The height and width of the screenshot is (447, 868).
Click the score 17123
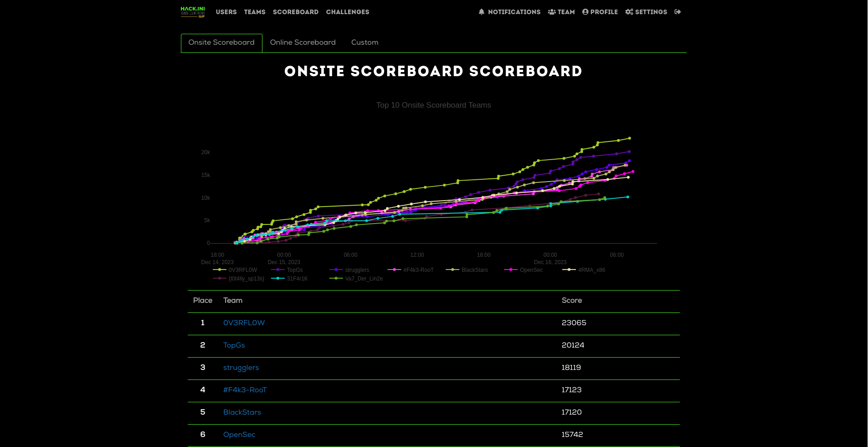tap(571, 390)
